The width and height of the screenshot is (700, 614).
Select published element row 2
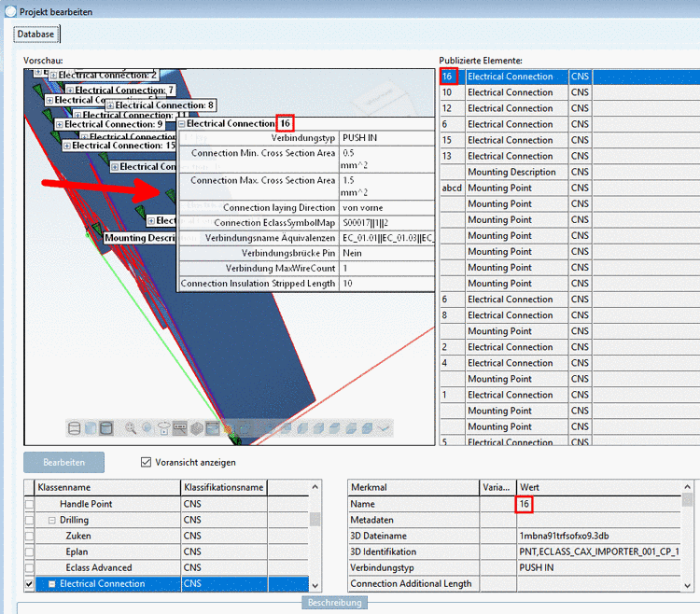click(x=569, y=347)
